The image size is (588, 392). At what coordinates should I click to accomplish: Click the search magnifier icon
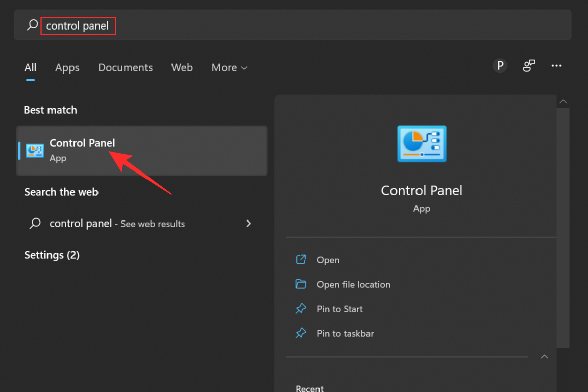pyautogui.click(x=31, y=26)
